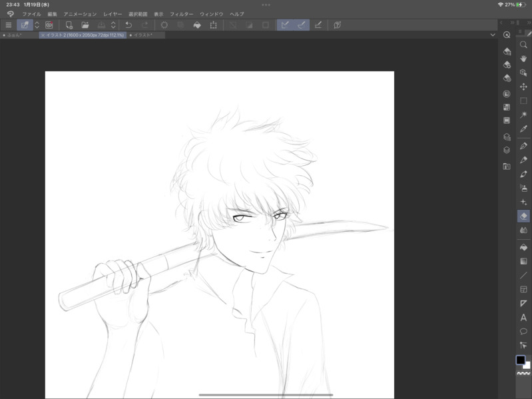Click the Open file folder icon
The width and height of the screenshot is (532, 399).
(x=85, y=25)
